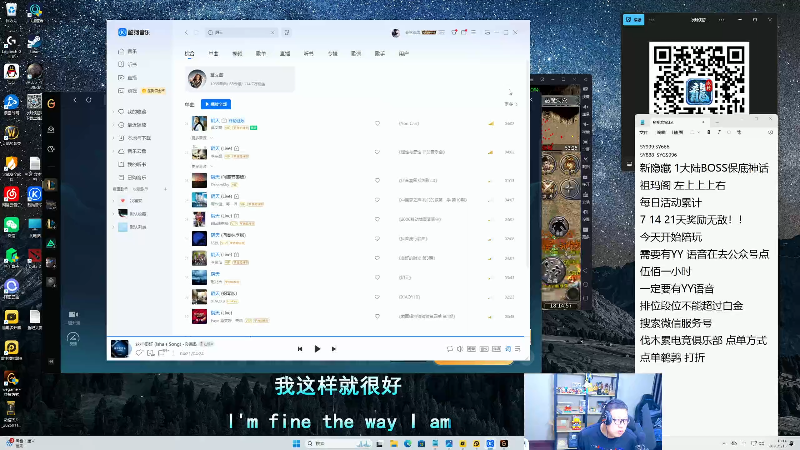Open the 更多 link above song list

click(x=511, y=104)
